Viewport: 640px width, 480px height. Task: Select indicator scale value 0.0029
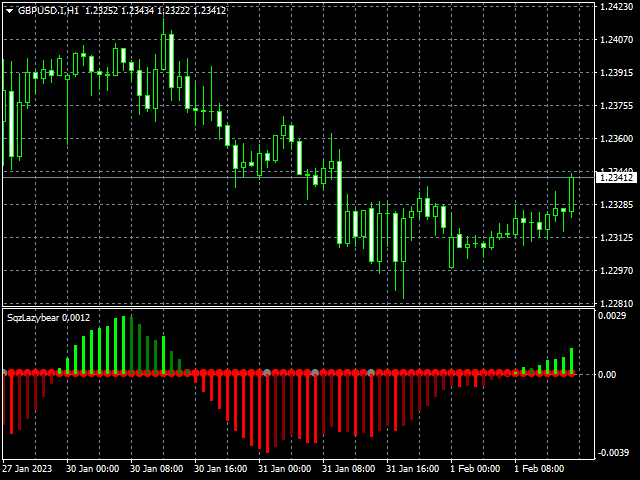click(x=611, y=316)
